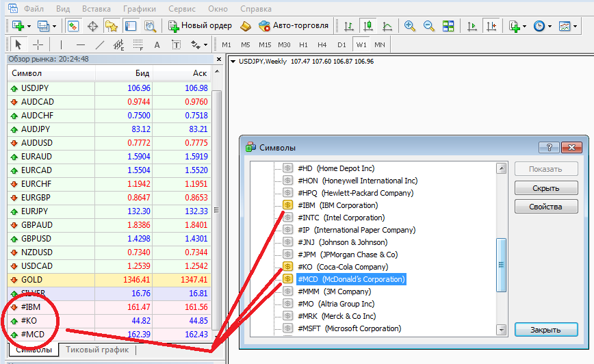Open the Файл menu
This screenshot has width=594, height=364.
click(x=34, y=9)
